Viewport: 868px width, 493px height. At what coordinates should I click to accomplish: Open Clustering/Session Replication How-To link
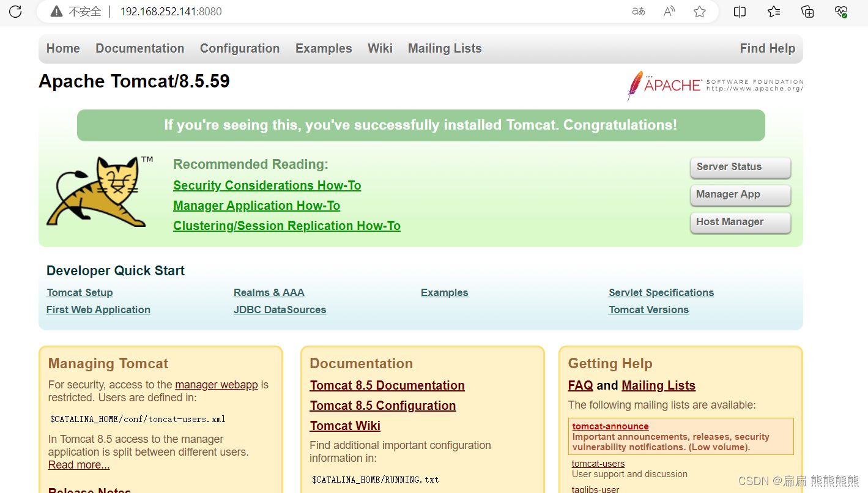click(x=287, y=226)
